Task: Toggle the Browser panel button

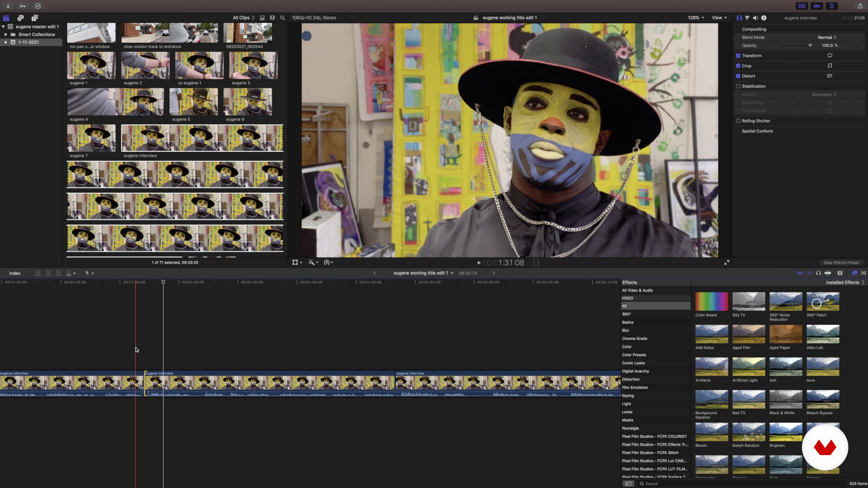Action: pyautogui.click(x=802, y=6)
